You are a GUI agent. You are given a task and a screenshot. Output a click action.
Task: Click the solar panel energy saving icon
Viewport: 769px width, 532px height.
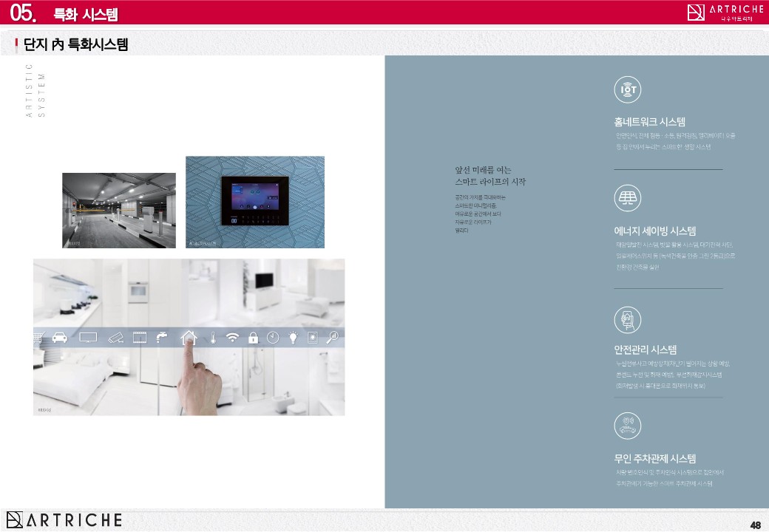(x=628, y=199)
